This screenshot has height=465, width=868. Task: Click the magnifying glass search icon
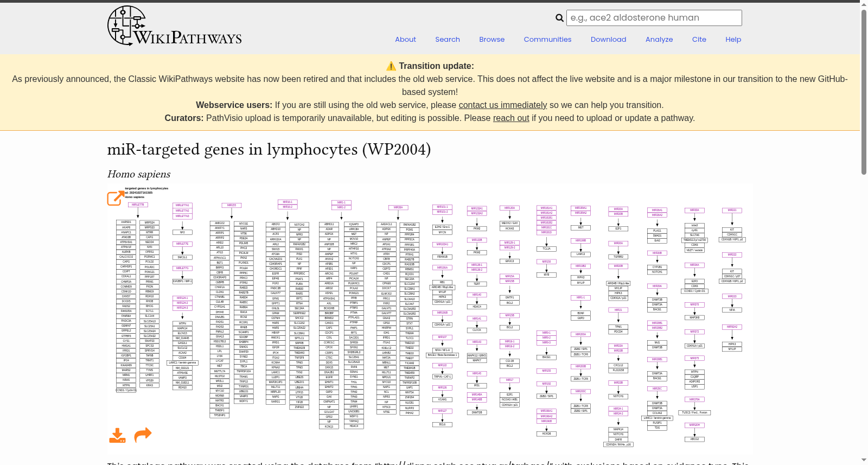tap(559, 18)
